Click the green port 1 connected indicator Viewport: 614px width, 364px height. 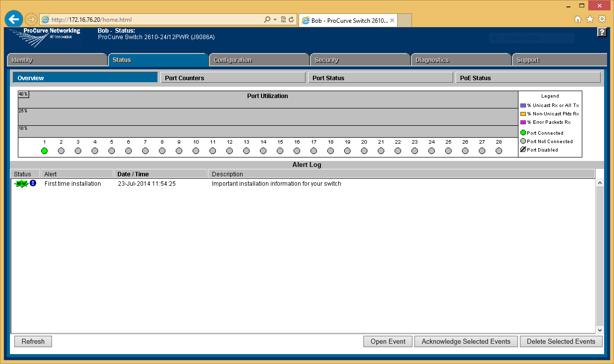coord(45,151)
